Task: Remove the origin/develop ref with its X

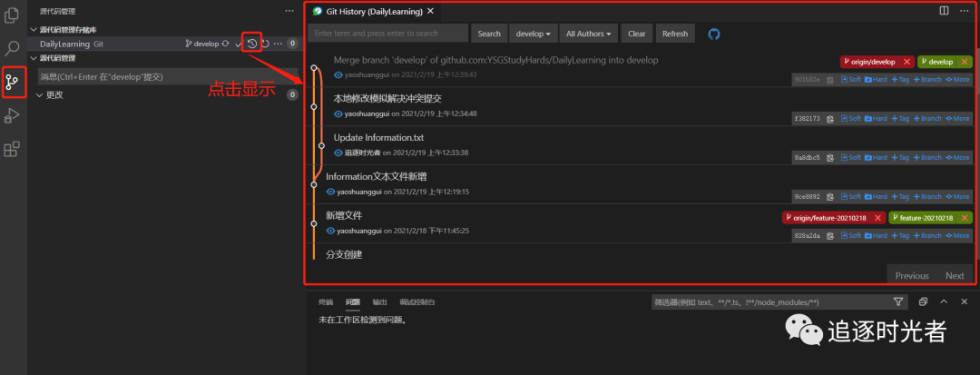Action: coord(906,62)
